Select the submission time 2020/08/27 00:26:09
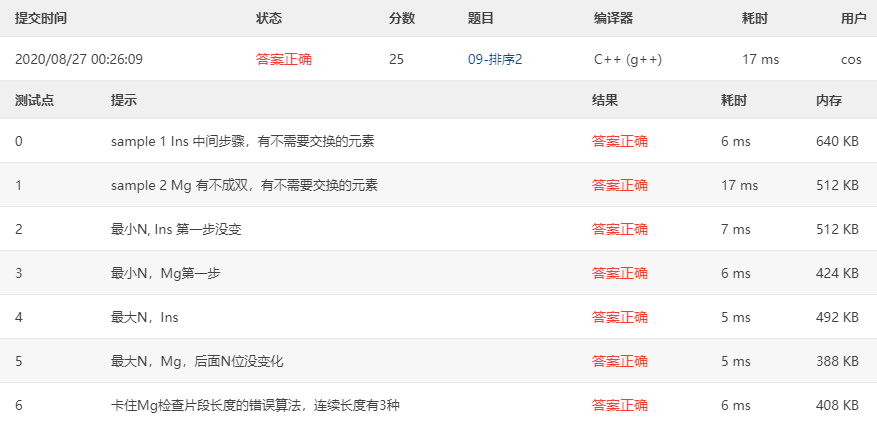 [79, 59]
